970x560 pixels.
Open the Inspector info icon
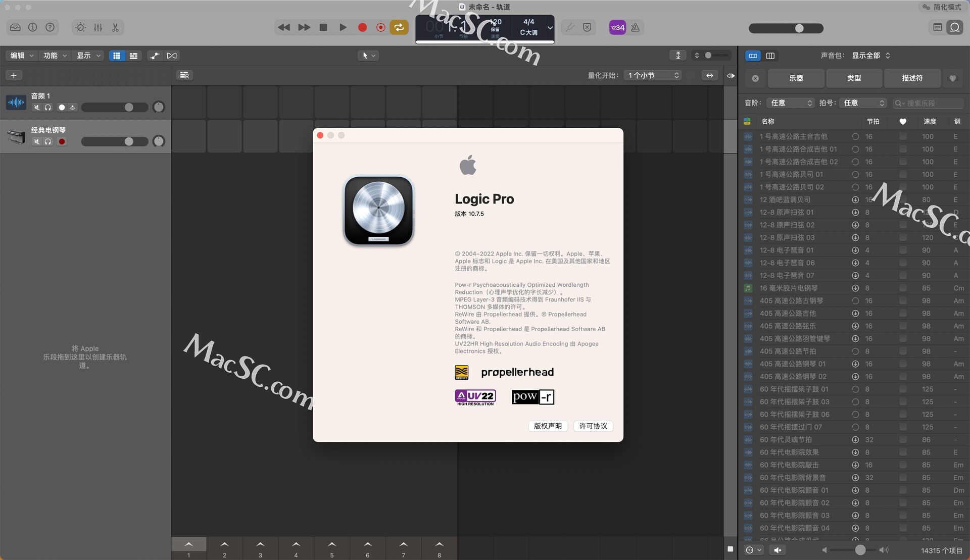click(x=33, y=27)
